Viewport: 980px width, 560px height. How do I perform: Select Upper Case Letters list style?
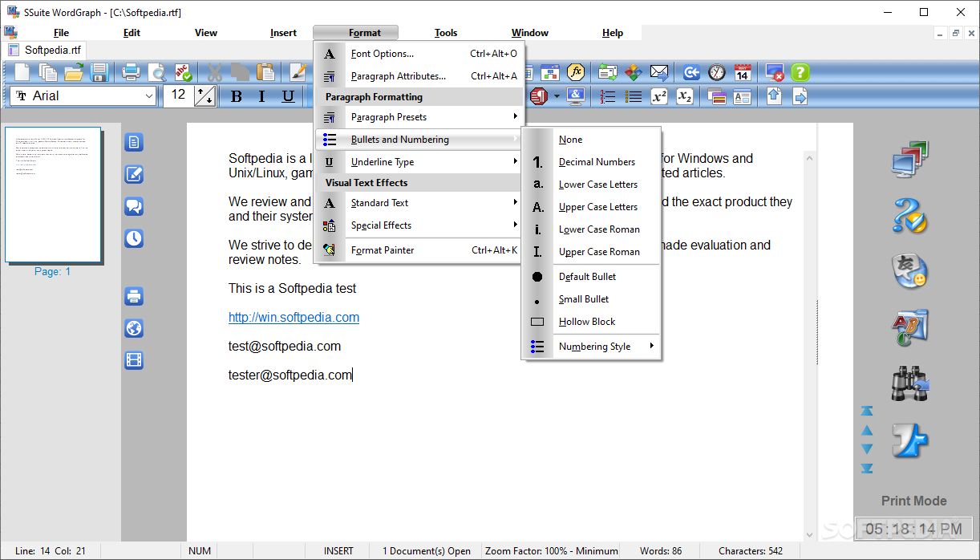pos(592,207)
